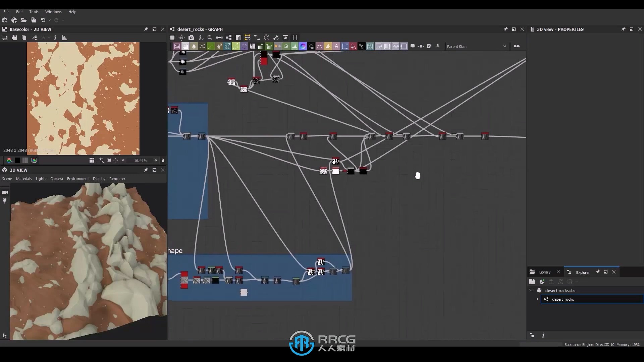
Task: Open the Renderer menu in 3D View
Action: coord(117,179)
